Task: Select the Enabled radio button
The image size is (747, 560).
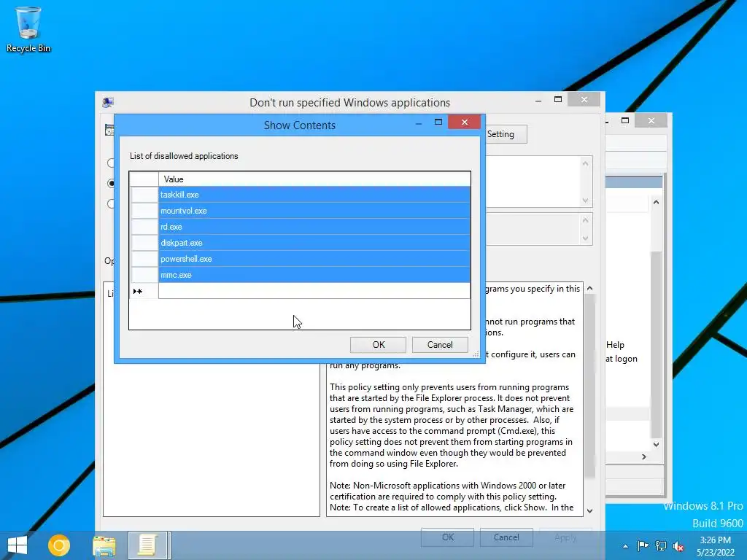Action: tap(111, 183)
